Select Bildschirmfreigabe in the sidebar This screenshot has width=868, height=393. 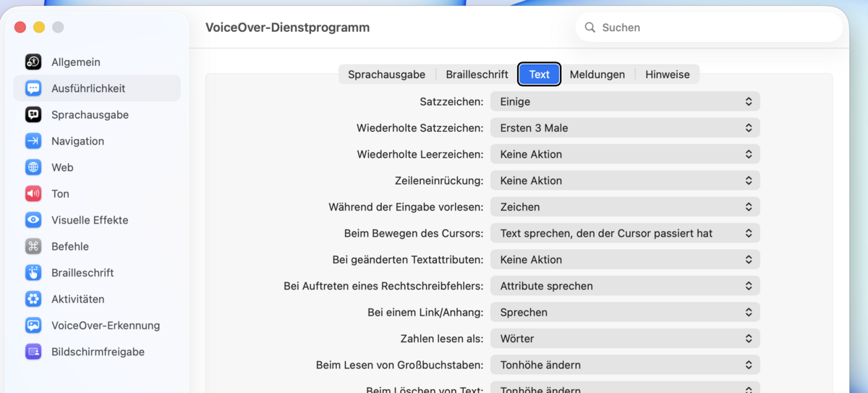[x=97, y=352]
